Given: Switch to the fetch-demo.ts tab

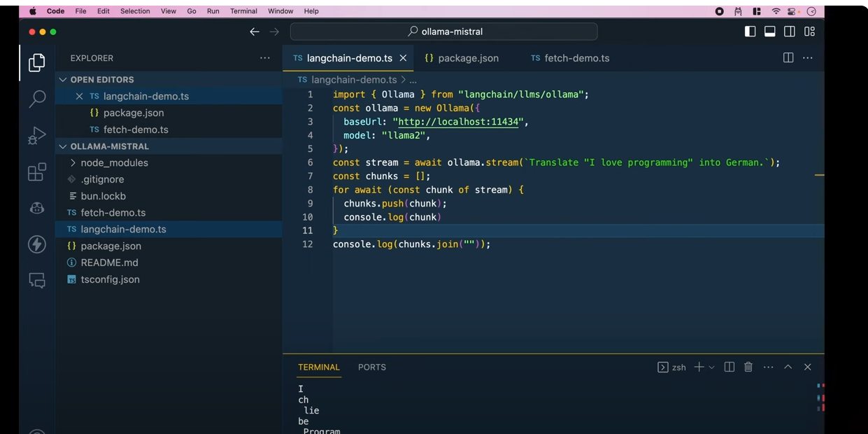Looking at the screenshot, I should (571, 58).
